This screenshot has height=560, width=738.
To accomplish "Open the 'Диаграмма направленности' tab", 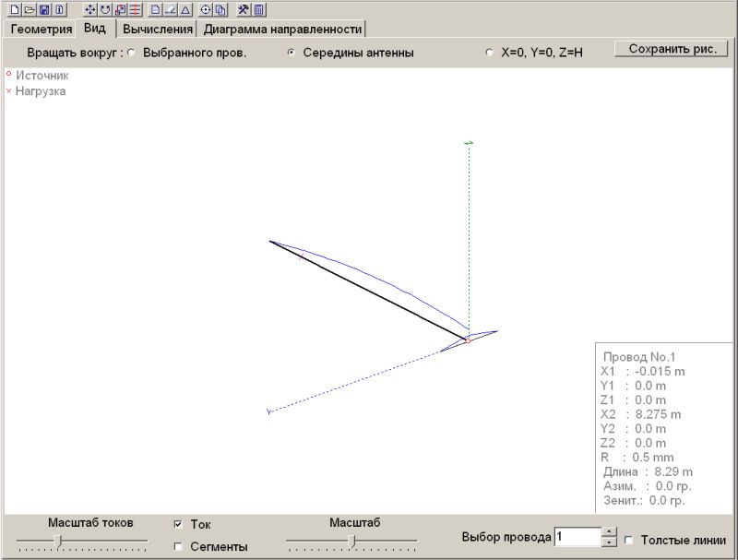I will click(282, 29).
